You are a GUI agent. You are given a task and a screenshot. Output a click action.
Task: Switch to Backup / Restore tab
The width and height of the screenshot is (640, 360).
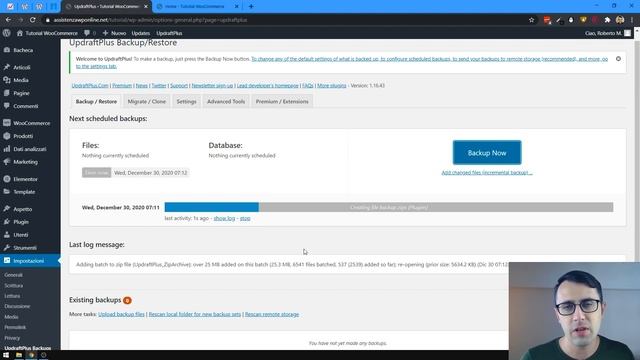click(x=96, y=102)
